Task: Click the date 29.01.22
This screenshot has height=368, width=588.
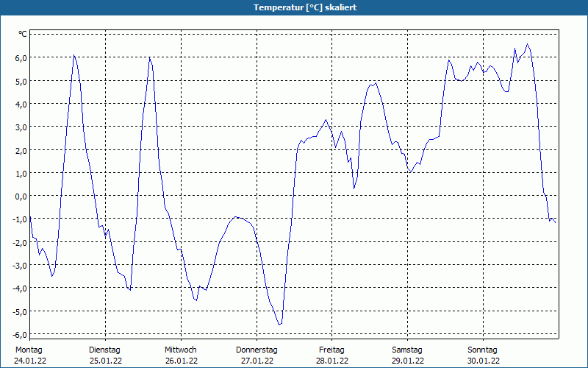Action: tap(408, 361)
